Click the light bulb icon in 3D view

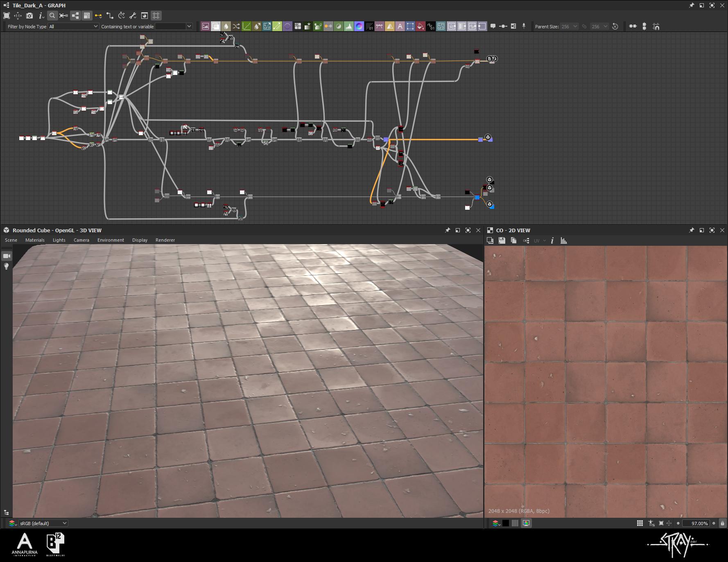(x=7, y=266)
